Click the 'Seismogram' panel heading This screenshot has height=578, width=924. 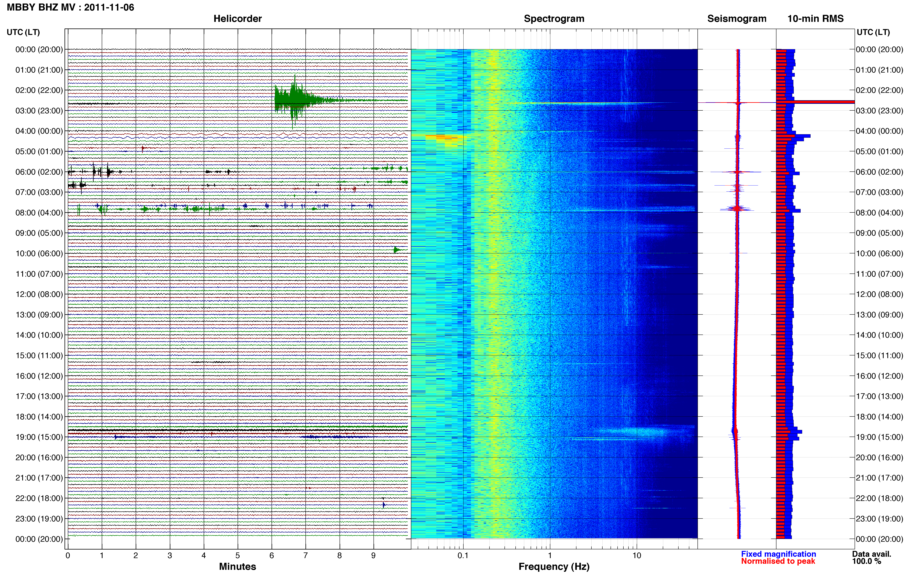pos(737,19)
